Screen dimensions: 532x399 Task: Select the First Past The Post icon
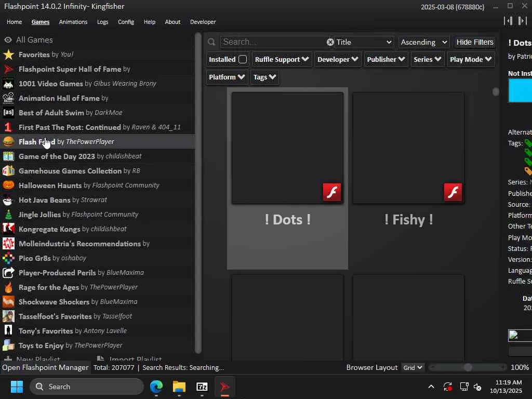coord(8,127)
